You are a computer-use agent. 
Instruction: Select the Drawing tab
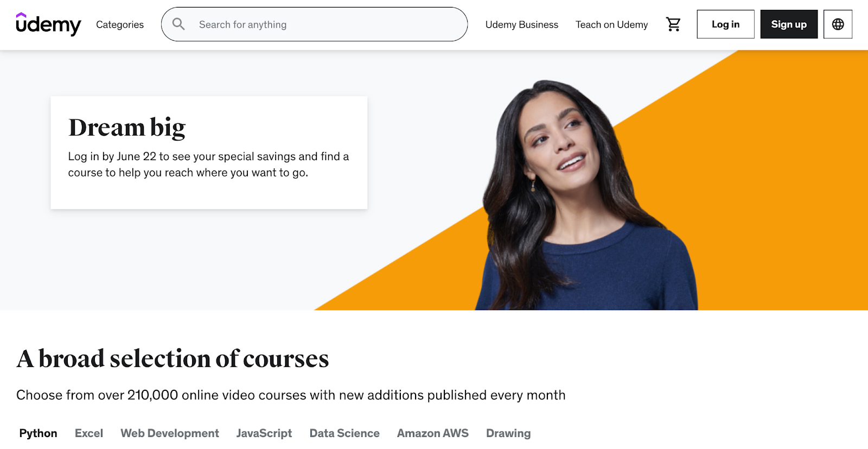508,433
